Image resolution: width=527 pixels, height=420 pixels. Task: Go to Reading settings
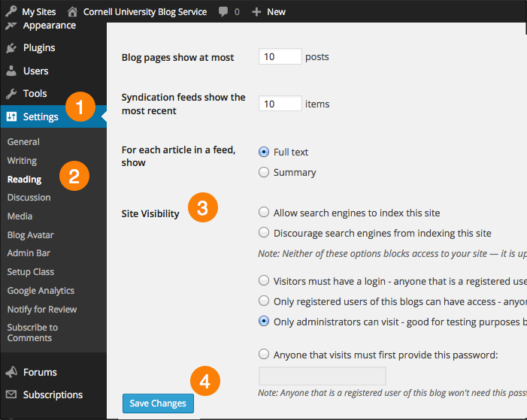pos(24,180)
